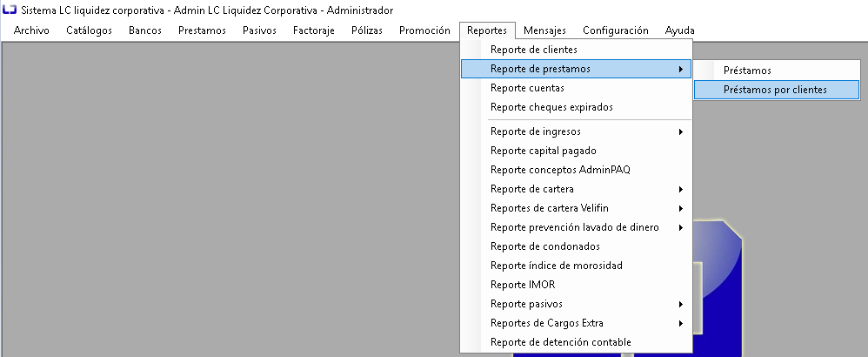868x357 pixels.
Task: Choose Reporte de clientes
Action: click(577, 50)
